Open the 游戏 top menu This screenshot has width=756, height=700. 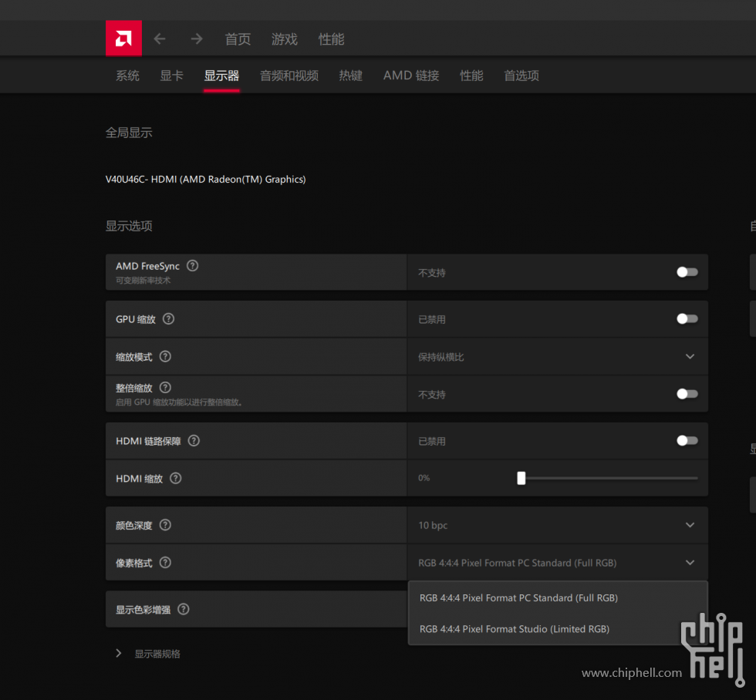click(285, 39)
